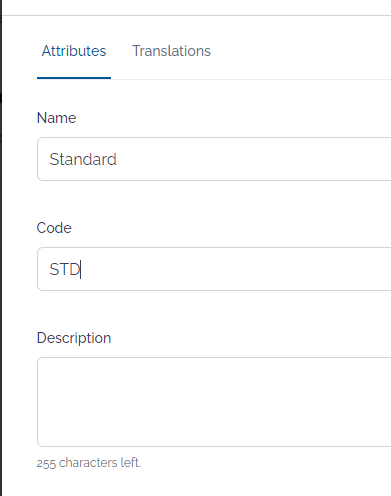Focus the Name input field
This screenshot has height=496, width=391.
[x=214, y=159]
